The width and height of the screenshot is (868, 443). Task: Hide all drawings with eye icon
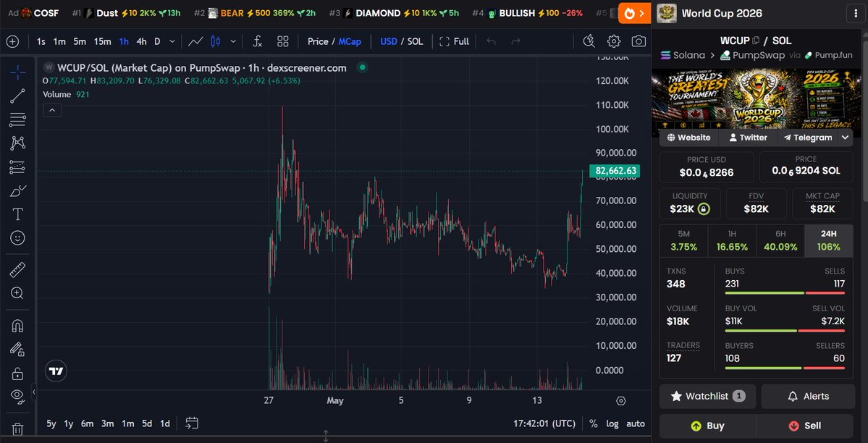(x=17, y=395)
